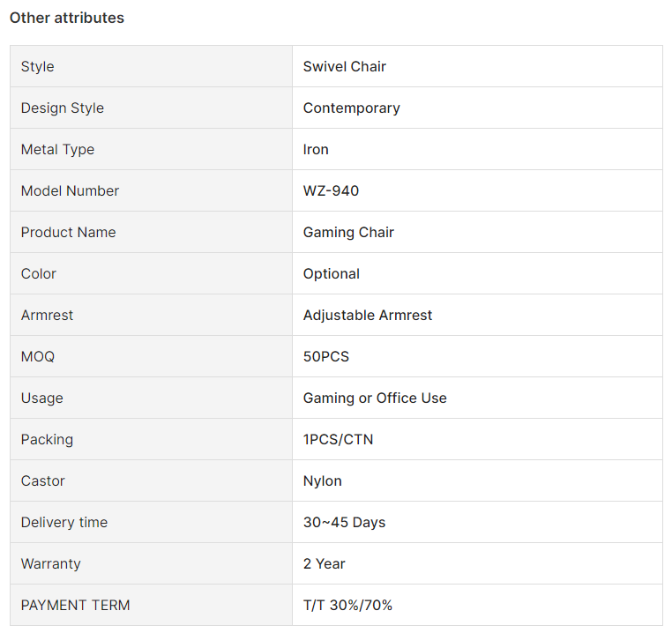This screenshot has height=633, width=672.
Task: Click the Adjustable Armrest value
Action: (x=368, y=315)
